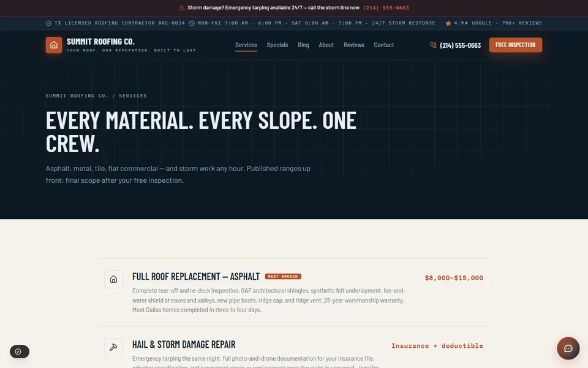Click the Free Inspection button
Image resolution: width=588 pixels, height=368 pixels.
[x=515, y=45]
